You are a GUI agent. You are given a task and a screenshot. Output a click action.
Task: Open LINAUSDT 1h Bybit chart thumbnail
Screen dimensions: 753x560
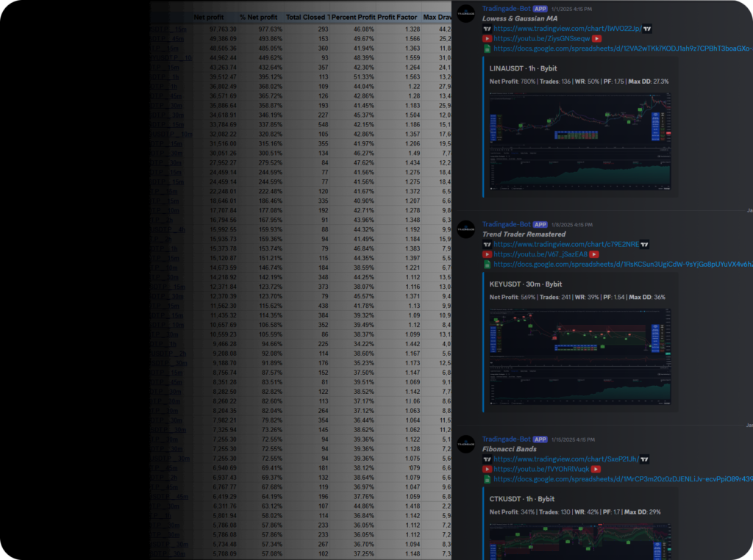point(580,142)
